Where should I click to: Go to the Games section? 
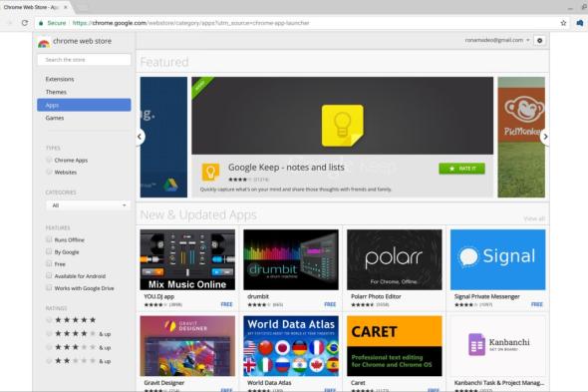[x=55, y=118]
